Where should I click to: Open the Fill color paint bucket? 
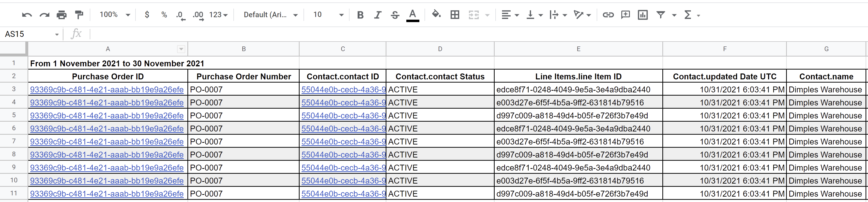(436, 15)
